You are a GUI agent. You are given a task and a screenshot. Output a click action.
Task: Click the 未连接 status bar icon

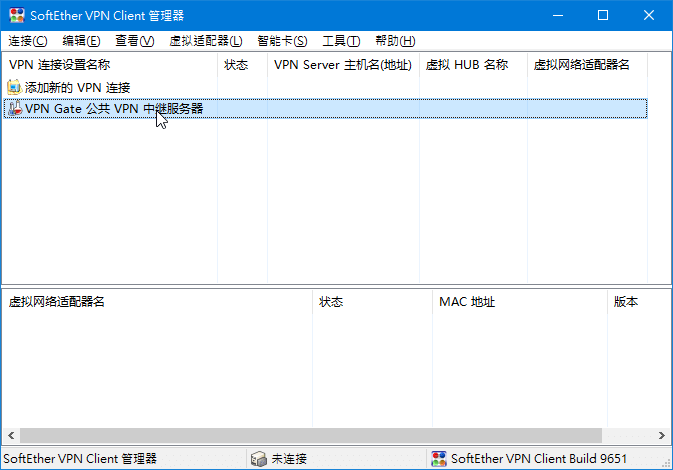[x=259, y=459]
